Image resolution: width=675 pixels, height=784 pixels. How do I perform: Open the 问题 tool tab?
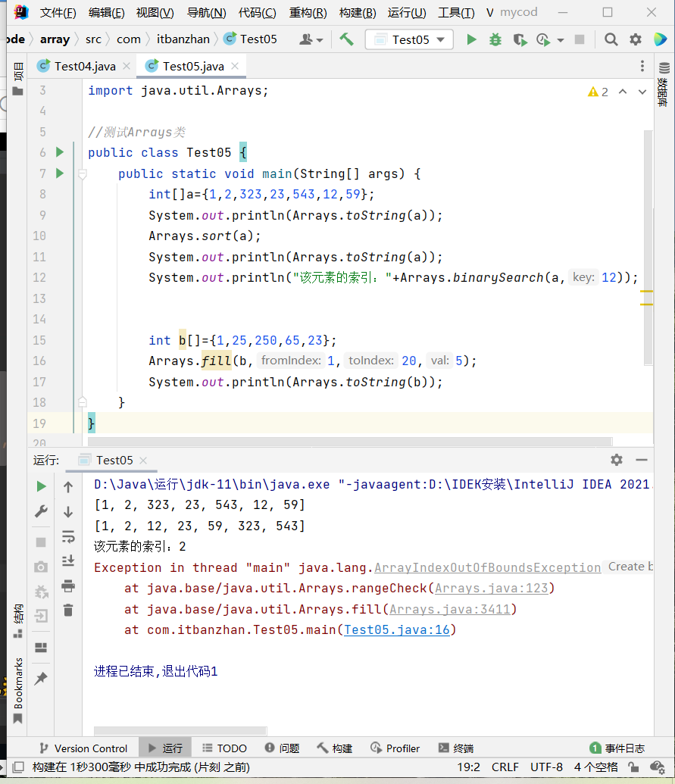tap(282, 748)
